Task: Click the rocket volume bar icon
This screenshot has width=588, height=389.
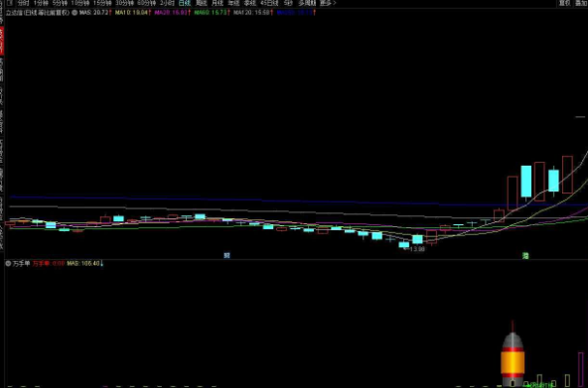Action: click(x=513, y=354)
